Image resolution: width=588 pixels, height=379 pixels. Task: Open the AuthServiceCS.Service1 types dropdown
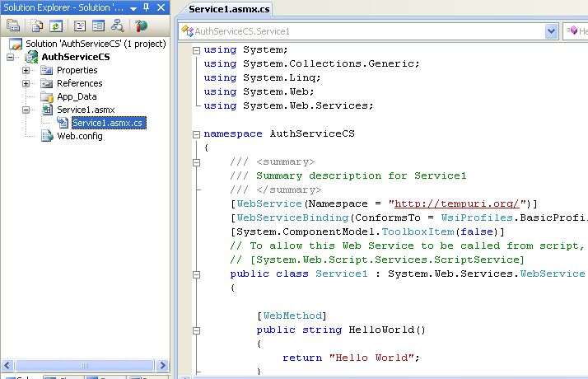coord(551,31)
